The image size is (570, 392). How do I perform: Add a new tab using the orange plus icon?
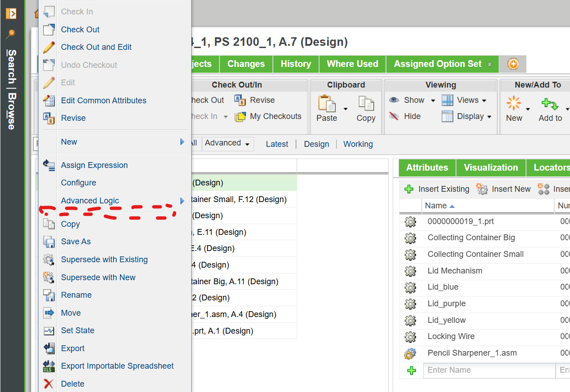coord(512,64)
